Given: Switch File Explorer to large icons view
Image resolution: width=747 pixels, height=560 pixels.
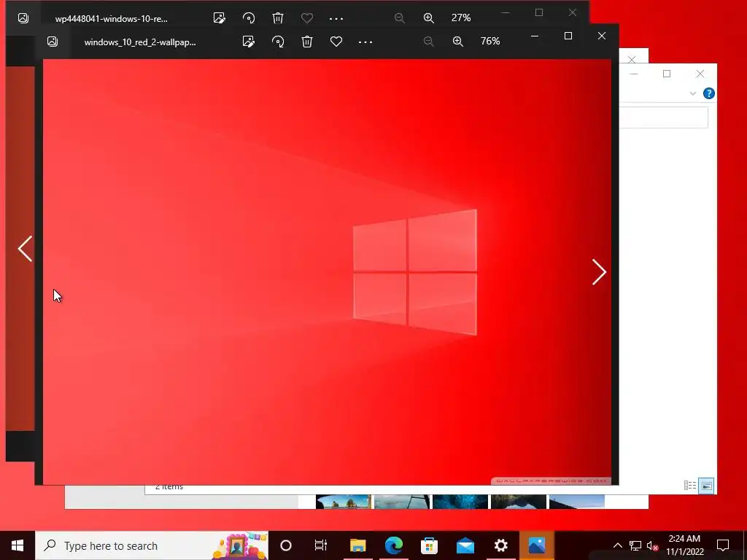Looking at the screenshot, I should [x=706, y=486].
